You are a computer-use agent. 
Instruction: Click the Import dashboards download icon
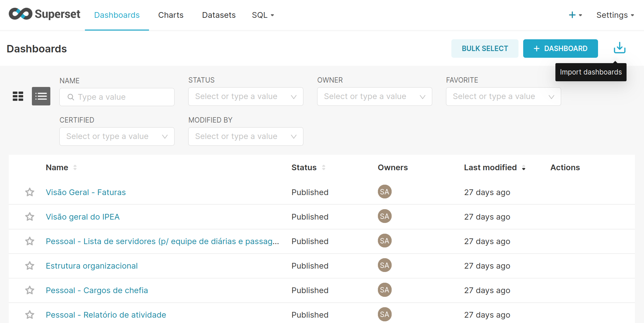tap(619, 48)
